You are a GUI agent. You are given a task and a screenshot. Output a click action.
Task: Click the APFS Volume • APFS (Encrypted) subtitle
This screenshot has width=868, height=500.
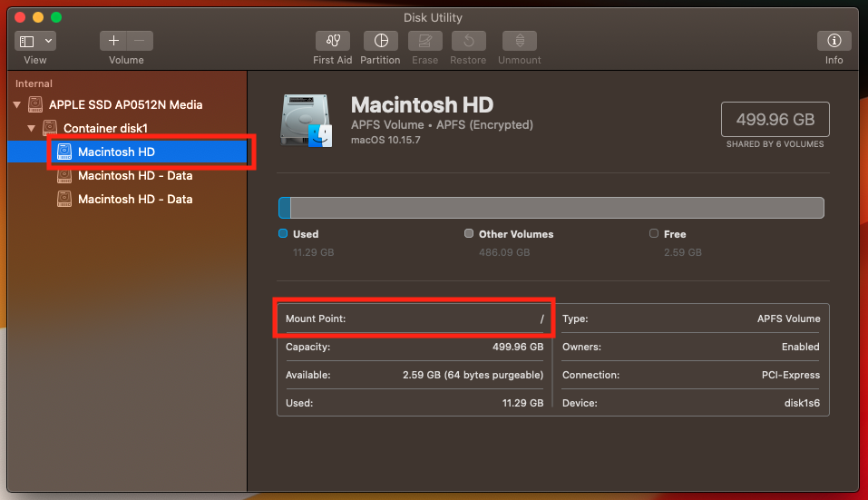tap(442, 125)
